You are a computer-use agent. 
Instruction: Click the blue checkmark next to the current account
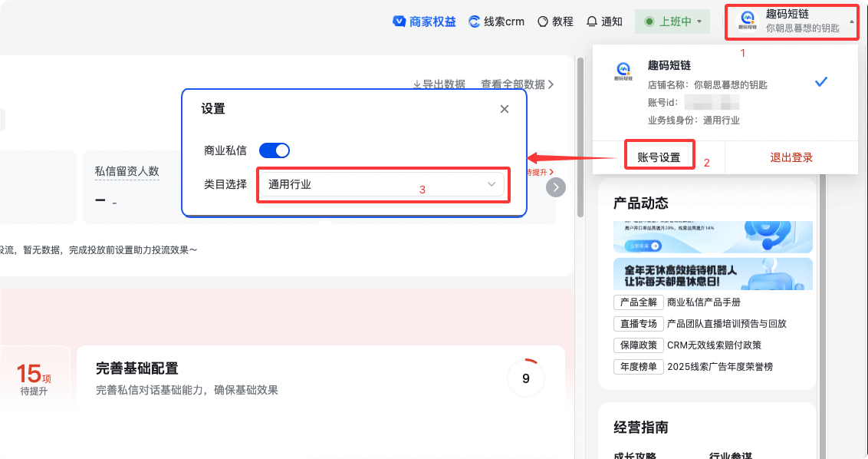pos(821,80)
